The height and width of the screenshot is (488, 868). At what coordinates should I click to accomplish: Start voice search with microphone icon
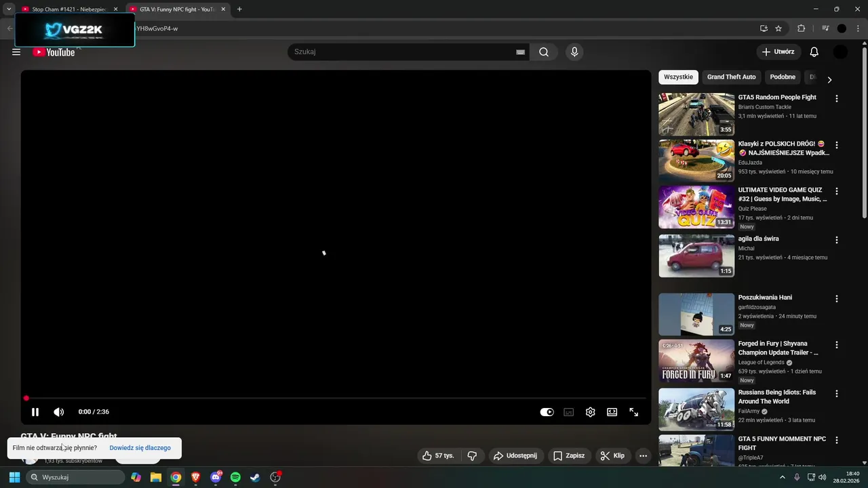click(574, 52)
